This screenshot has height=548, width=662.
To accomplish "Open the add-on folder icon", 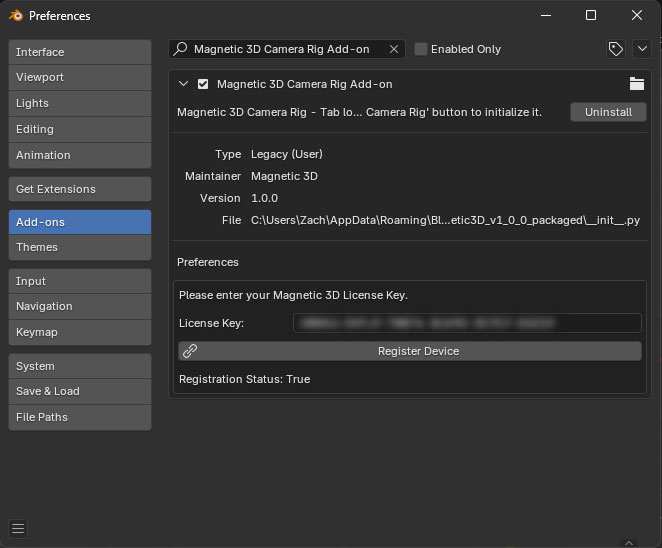I will point(637,84).
